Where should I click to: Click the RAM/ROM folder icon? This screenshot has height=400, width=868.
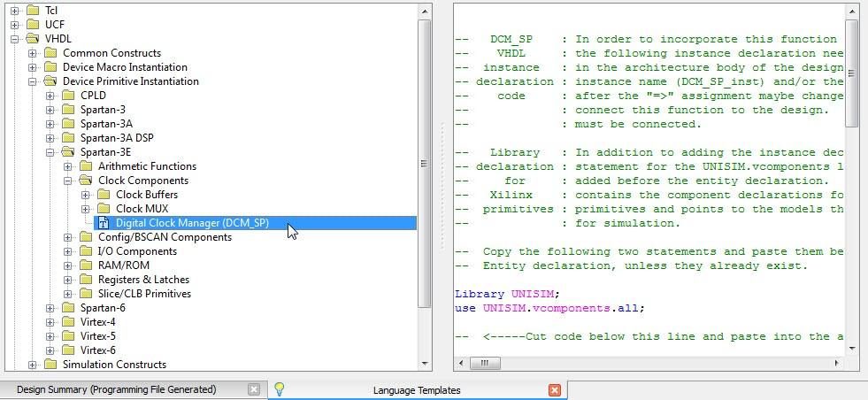pyautogui.click(x=86, y=265)
